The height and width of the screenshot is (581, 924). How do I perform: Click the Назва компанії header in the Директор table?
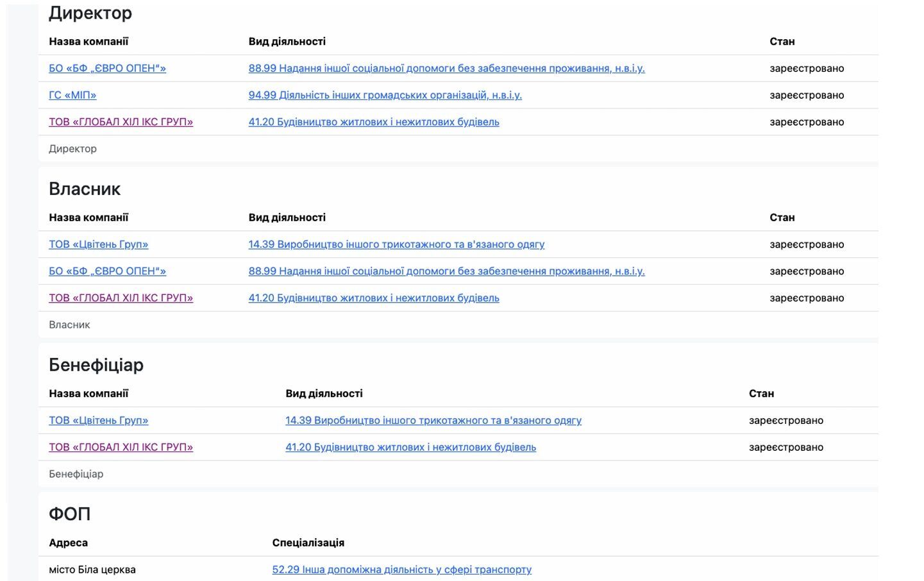88,42
